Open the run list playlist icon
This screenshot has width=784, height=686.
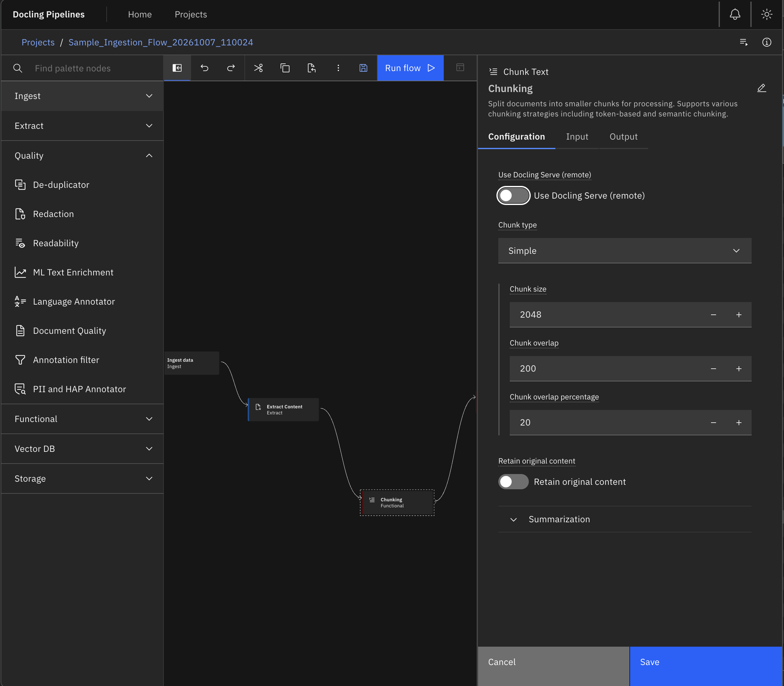pyautogui.click(x=743, y=42)
